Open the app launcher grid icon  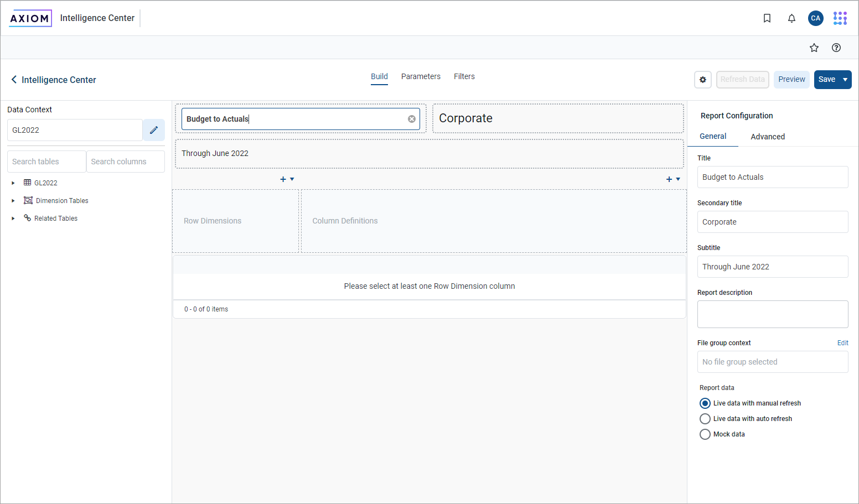click(840, 18)
